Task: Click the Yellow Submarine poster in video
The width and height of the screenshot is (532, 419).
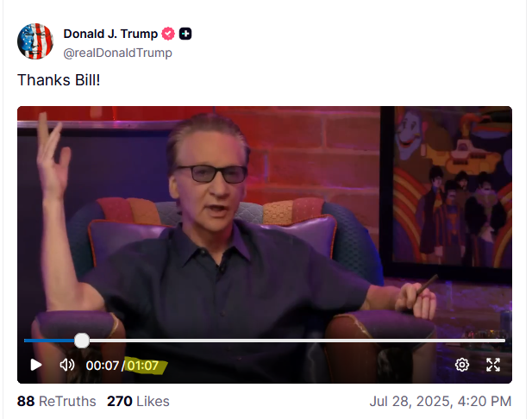Action: pos(453,188)
